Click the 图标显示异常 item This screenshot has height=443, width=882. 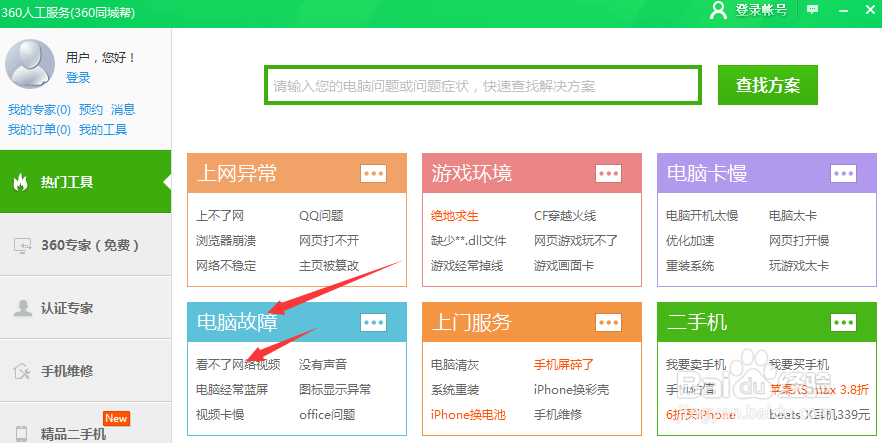335,389
